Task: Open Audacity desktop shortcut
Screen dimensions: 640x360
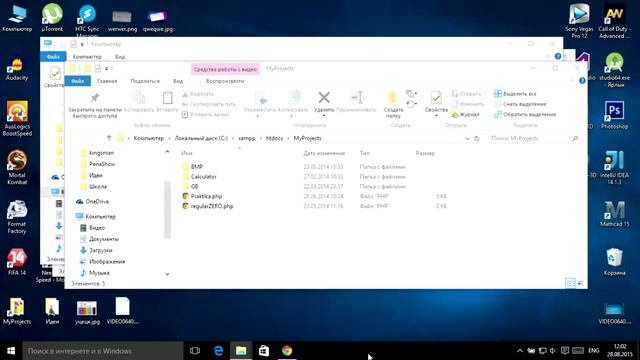Action: 17,69
